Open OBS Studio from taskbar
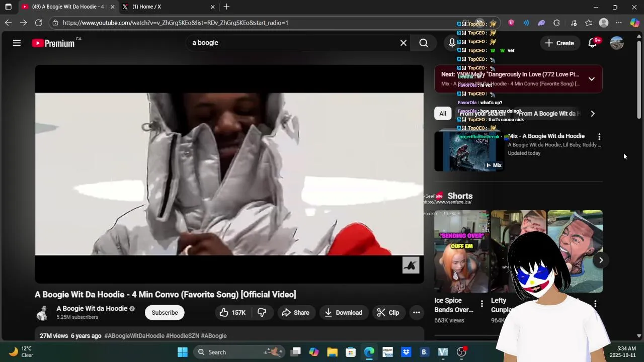Screen dimensions: 644x362 (x=461, y=352)
